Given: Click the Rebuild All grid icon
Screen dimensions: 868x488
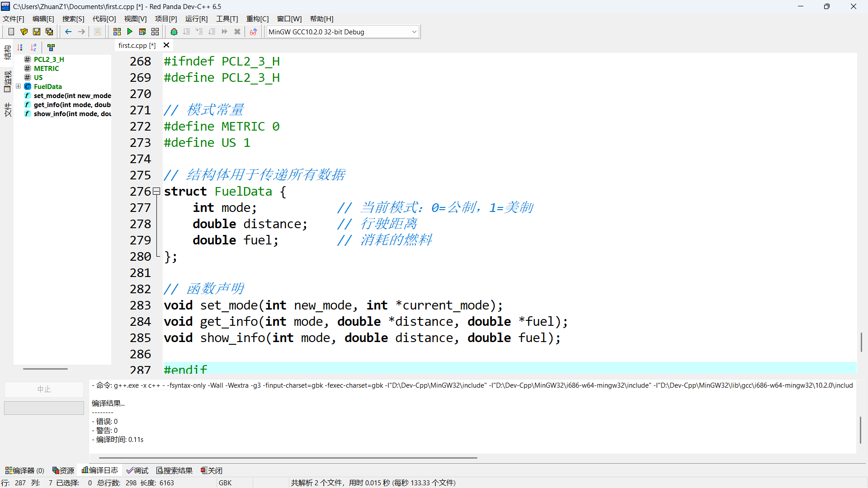Looking at the screenshot, I should [155, 32].
